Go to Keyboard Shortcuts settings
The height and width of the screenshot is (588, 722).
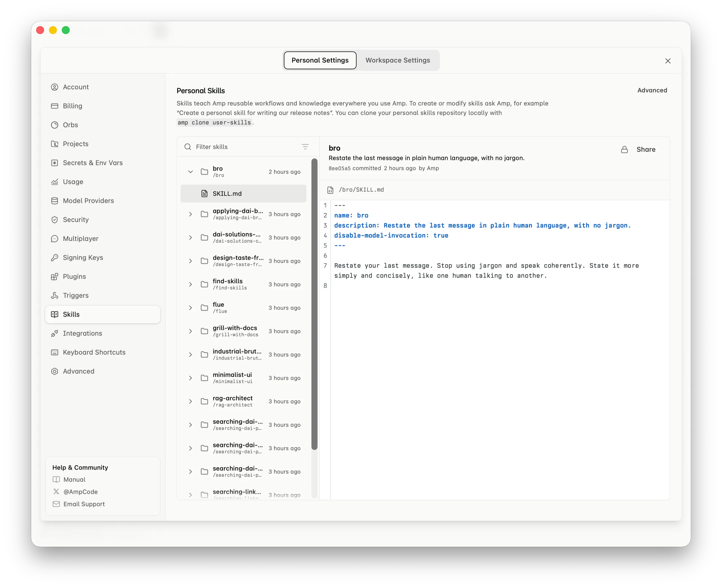(x=103, y=353)
